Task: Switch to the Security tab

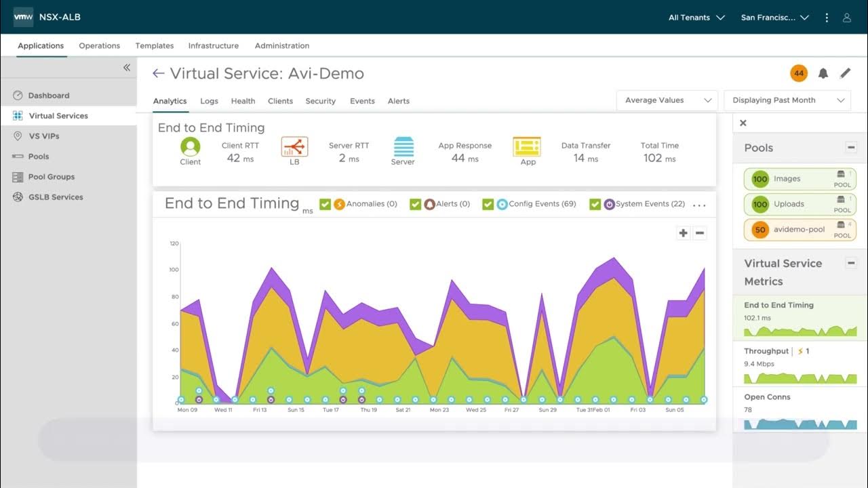Action: point(320,101)
